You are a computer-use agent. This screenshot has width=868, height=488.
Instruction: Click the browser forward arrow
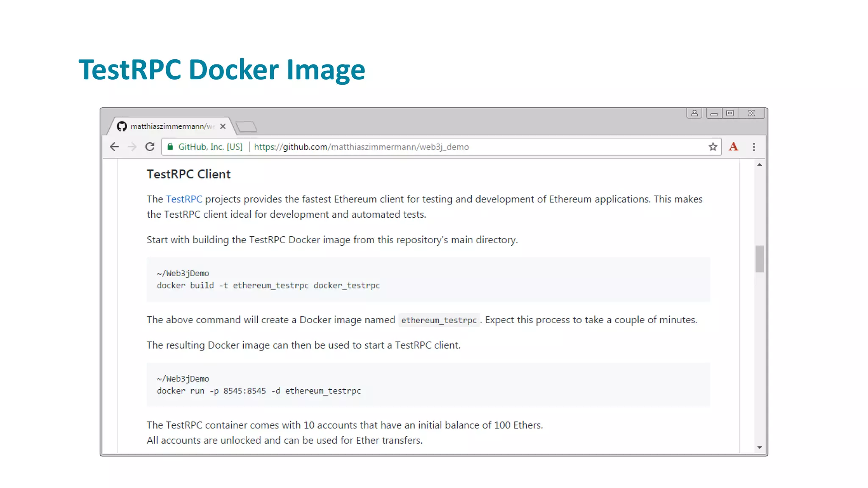click(x=132, y=147)
